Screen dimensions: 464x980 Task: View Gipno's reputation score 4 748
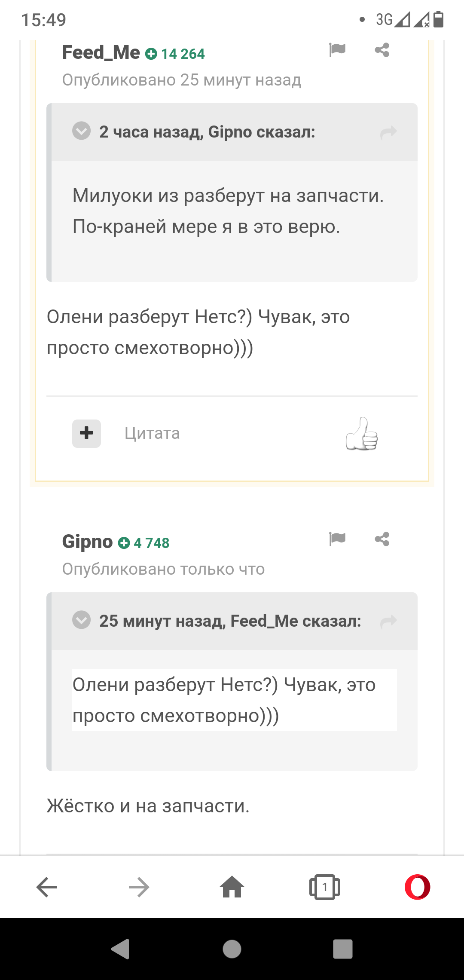pos(144,543)
